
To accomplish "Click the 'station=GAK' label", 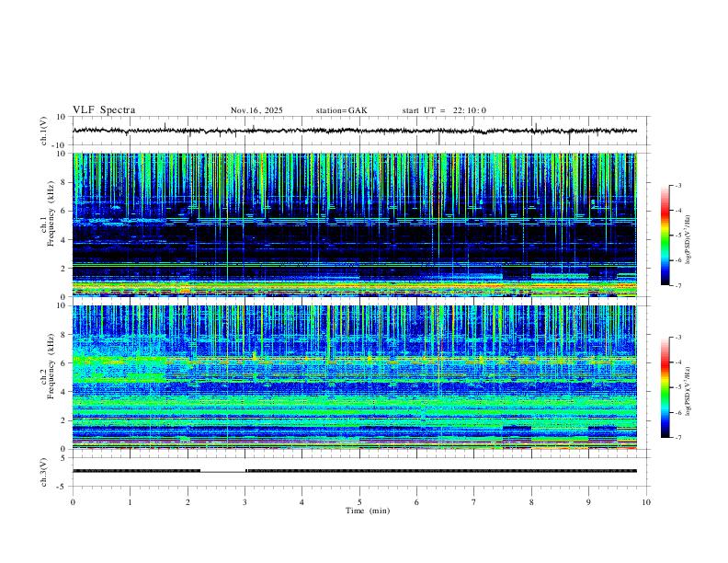I will coord(341,110).
